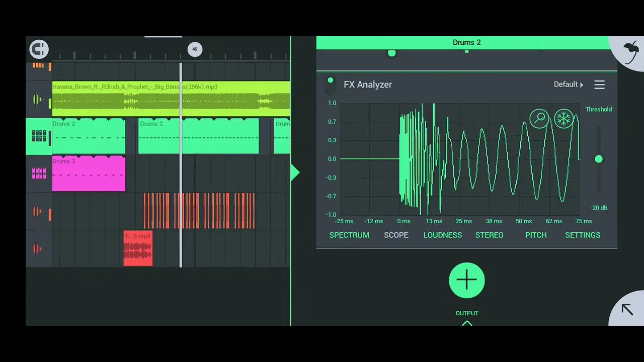Image resolution: width=644 pixels, height=362 pixels.
Task: Expand the OUTPUT chevron at bottom
Action: (x=467, y=323)
